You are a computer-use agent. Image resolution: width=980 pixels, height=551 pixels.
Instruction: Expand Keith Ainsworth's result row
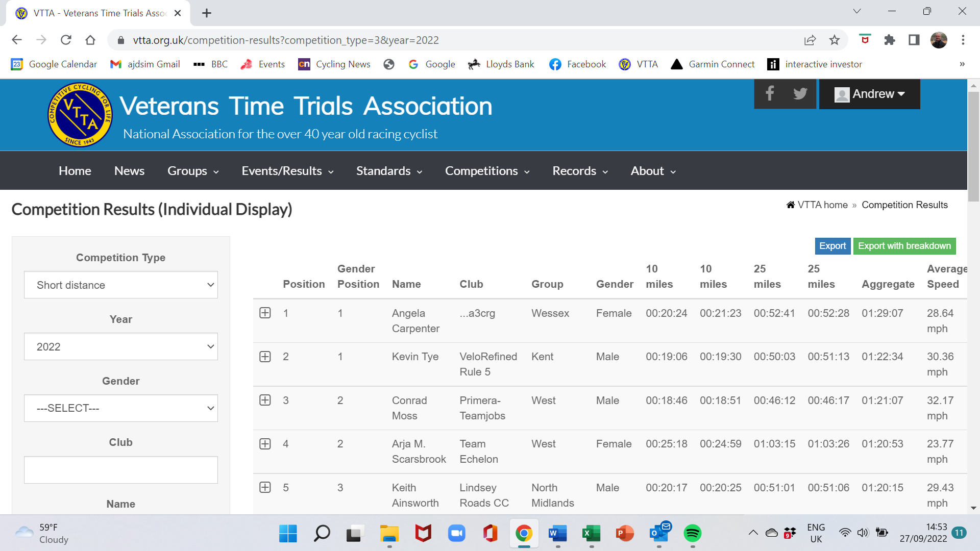pyautogui.click(x=265, y=487)
